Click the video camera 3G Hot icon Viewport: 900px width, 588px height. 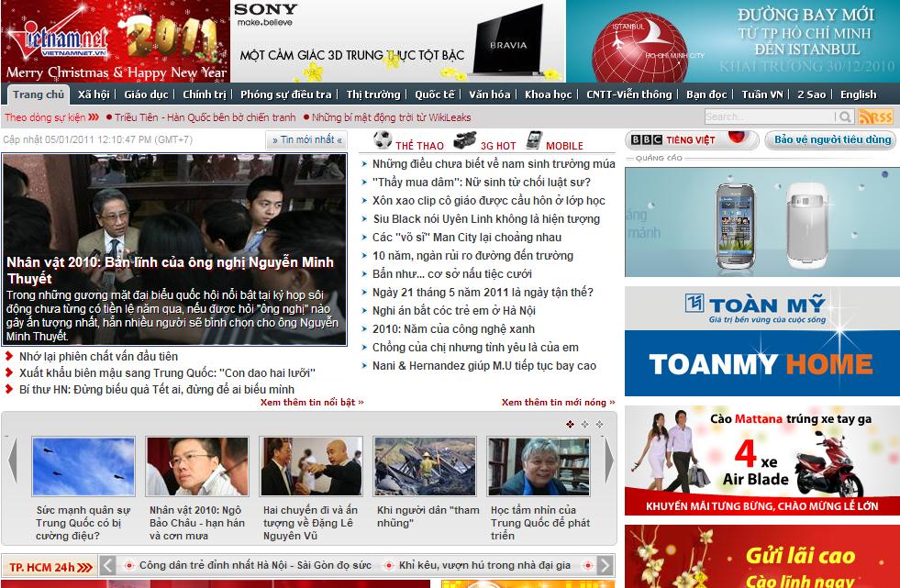pos(464,140)
